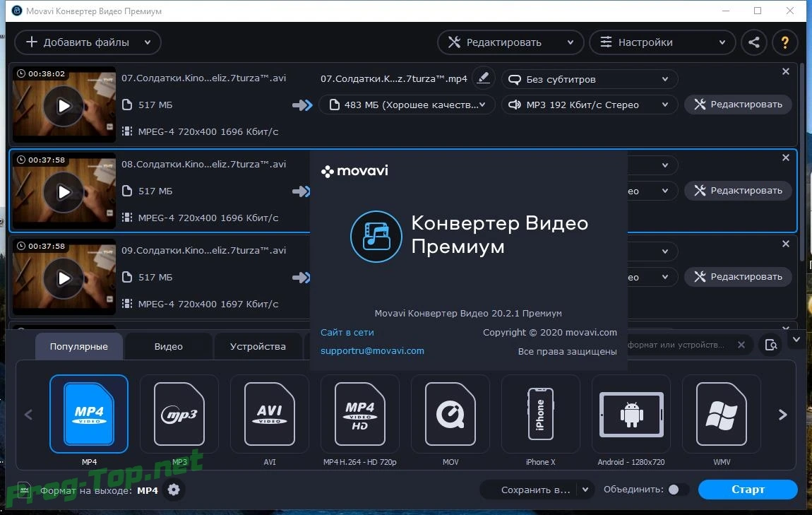Viewport: 812px width, 515px height.
Task: Select the WMV Windows format icon
Action: click(x=722, y=414)
